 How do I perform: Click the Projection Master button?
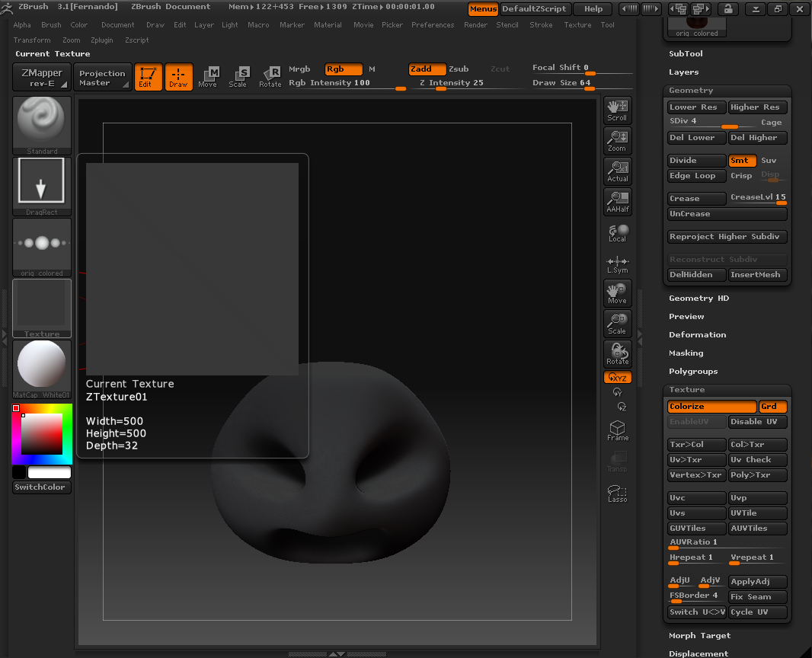[x=104, y=78]
